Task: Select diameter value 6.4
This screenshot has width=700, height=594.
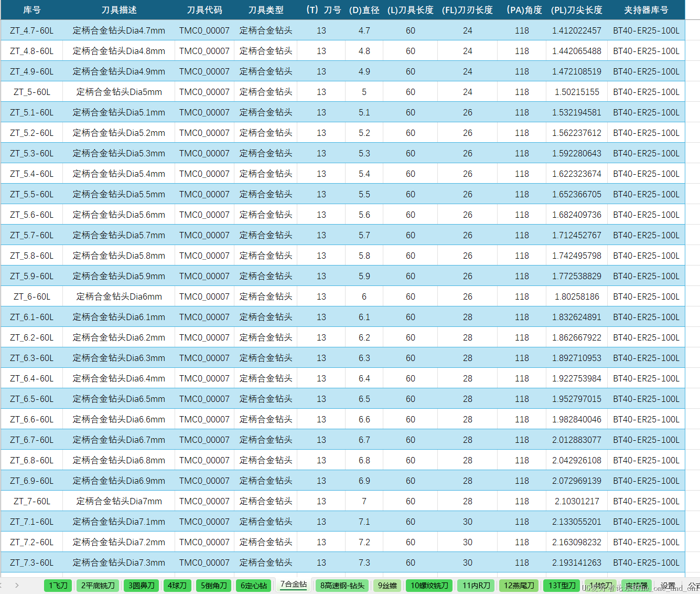Action: click(364, 378)
